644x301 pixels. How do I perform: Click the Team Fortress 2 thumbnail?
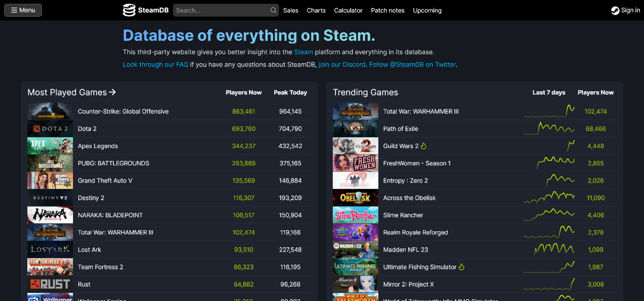pos(50,267)
